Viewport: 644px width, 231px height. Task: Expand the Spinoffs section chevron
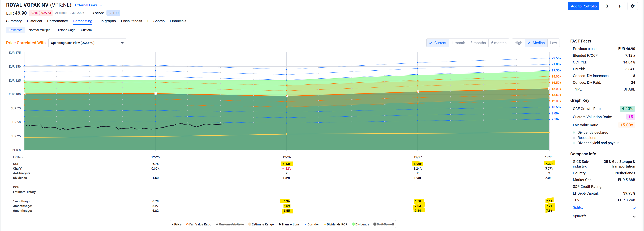tap(634, 216)
